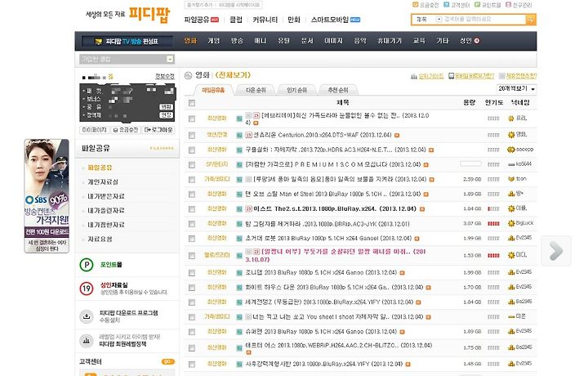Click the mobile phone icon link
The image size is (588, 376).
(x=452, y=76)
